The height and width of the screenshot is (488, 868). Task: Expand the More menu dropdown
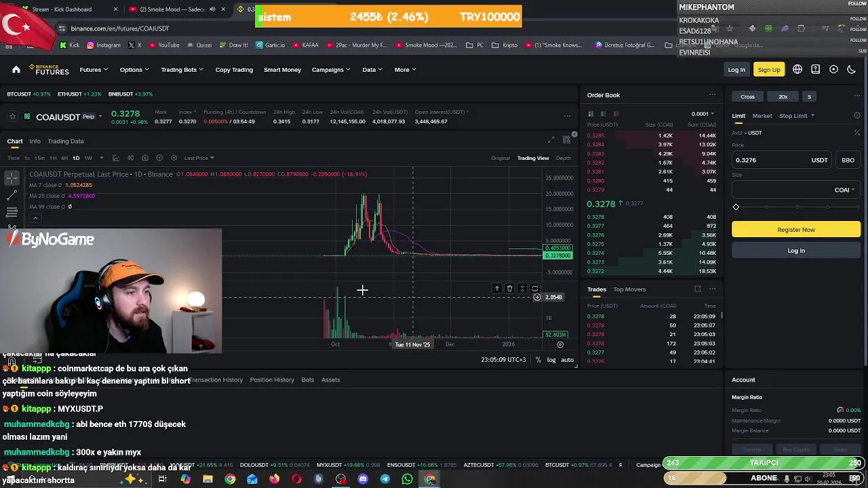click(406, 69)
